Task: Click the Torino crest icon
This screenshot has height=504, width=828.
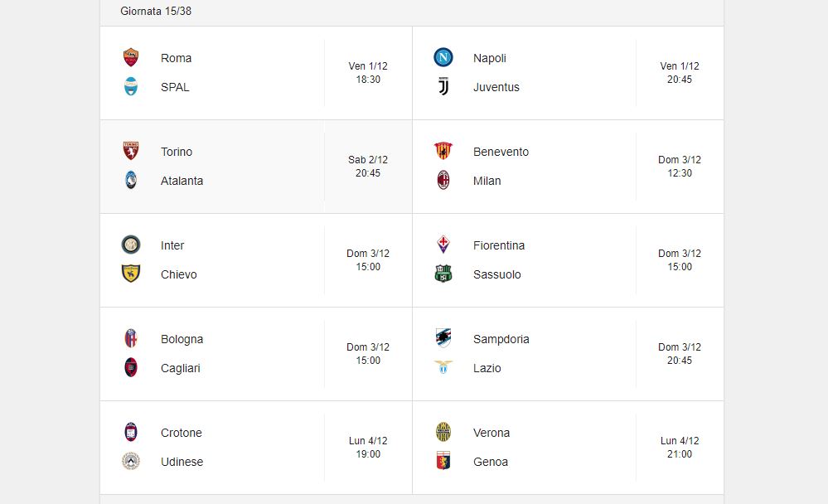Action: [130, 151]
